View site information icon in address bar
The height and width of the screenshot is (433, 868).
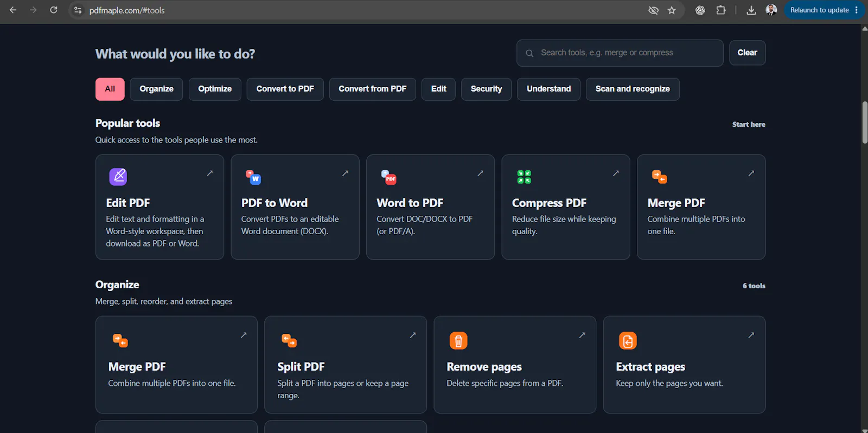78,10
